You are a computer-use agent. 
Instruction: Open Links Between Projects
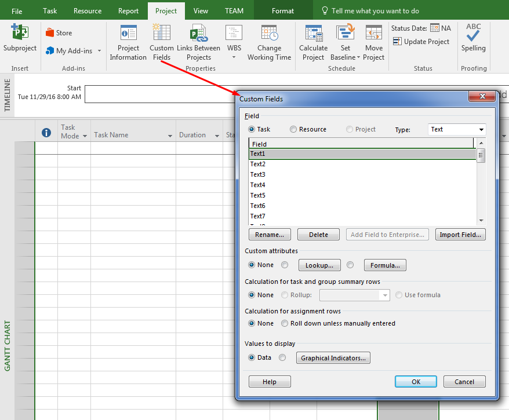[x=199, y=41]
